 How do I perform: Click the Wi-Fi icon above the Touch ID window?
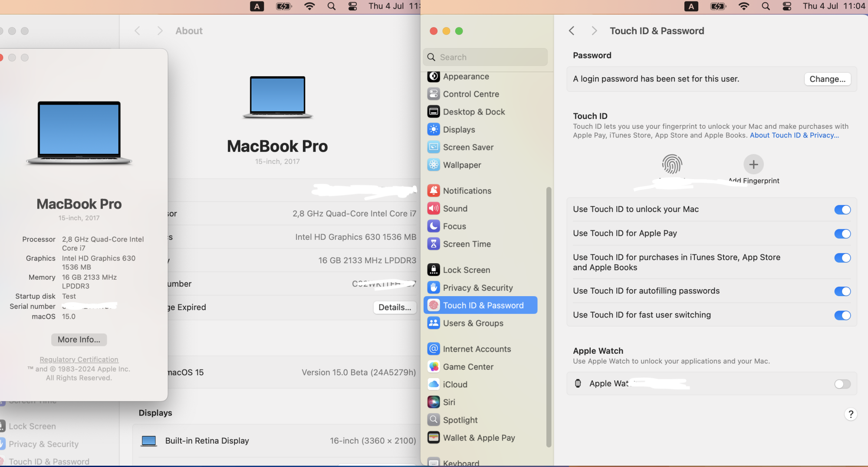pos(743,6)
